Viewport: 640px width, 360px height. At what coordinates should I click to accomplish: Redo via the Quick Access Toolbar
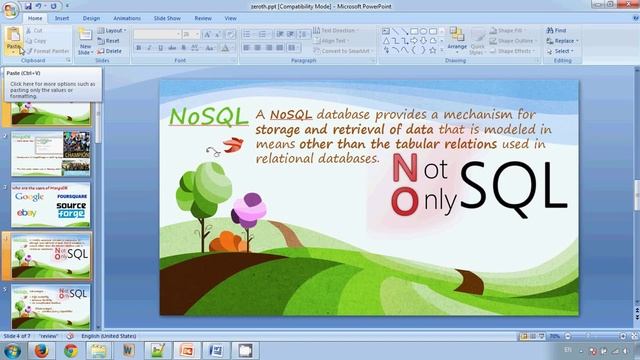[53, 6]
